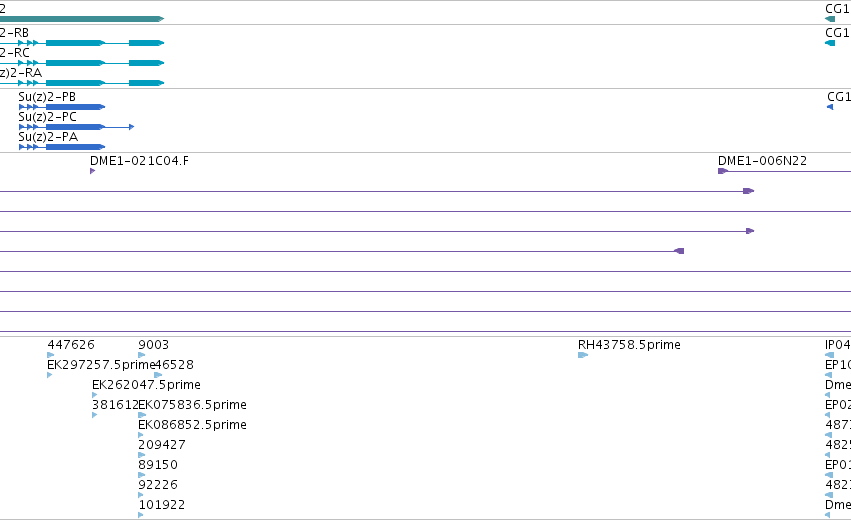The image size is (851, 520).
Task: Click the Su(z)2-PB label
Action: 47,97
